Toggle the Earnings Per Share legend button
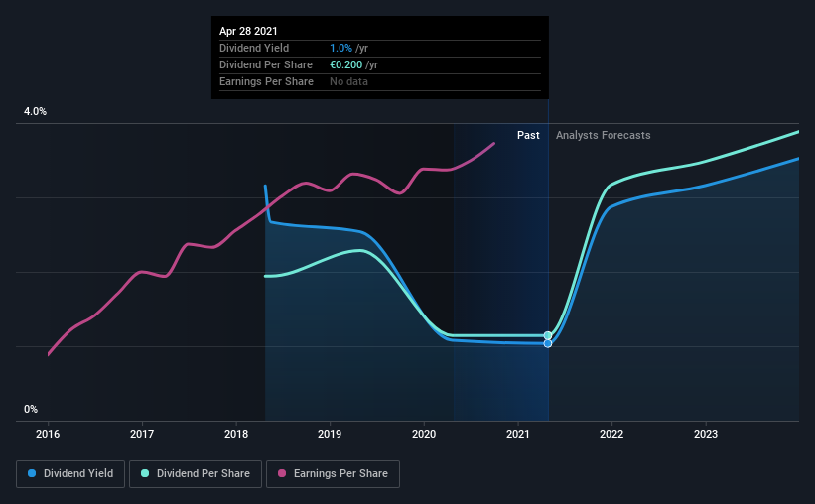Screen dimensions: 815x504 333,474
